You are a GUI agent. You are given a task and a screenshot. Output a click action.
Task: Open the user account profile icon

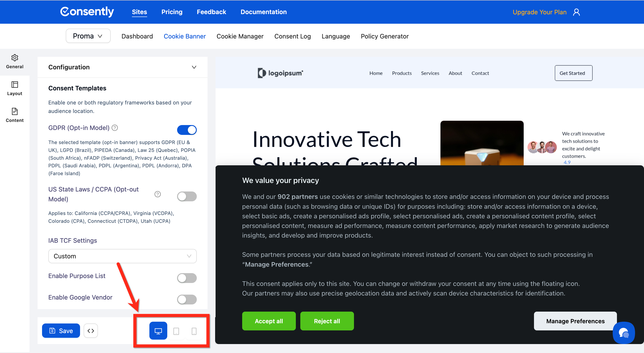(x=576, y=12)
